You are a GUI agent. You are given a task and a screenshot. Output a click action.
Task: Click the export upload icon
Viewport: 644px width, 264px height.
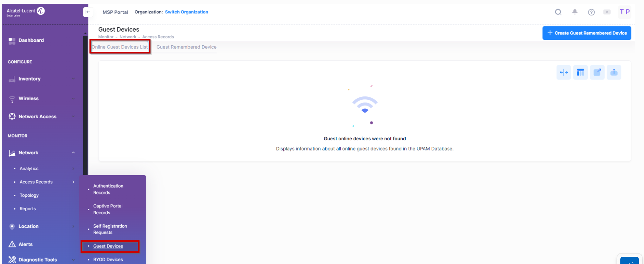pos(614,72)
